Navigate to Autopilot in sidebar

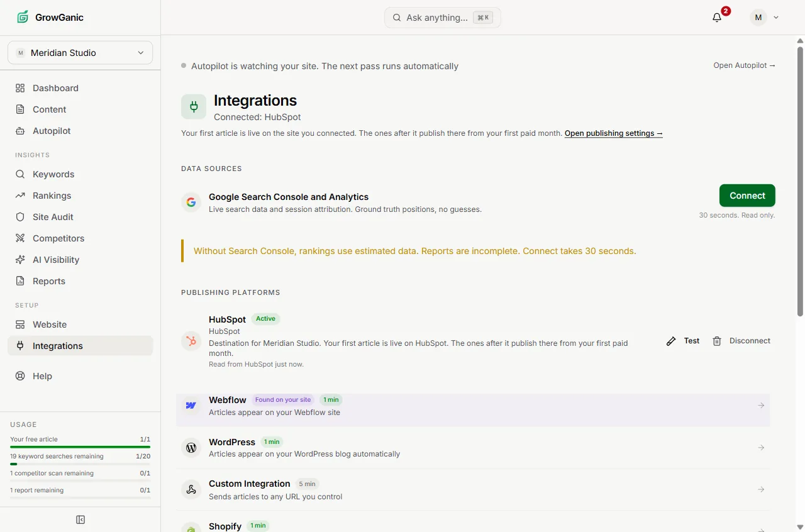click(x=80, y=131)
